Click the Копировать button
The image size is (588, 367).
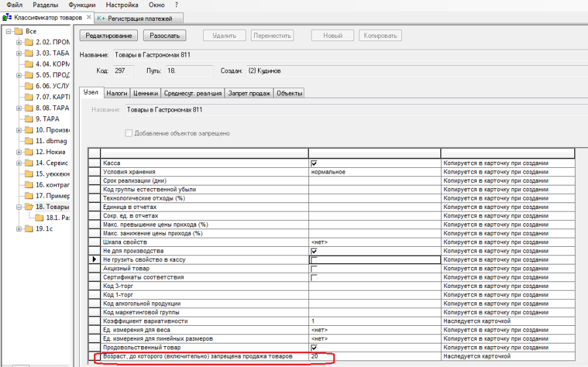click(380, 36)
